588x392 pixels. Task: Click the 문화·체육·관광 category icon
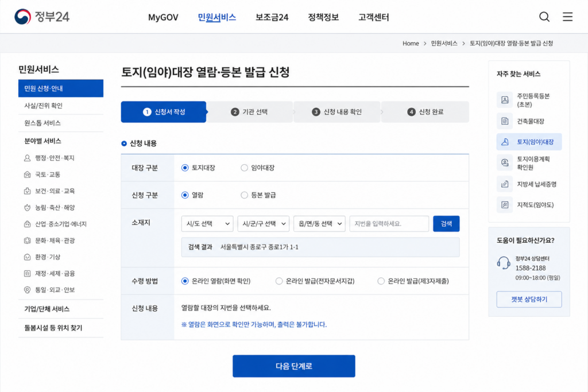28,240
